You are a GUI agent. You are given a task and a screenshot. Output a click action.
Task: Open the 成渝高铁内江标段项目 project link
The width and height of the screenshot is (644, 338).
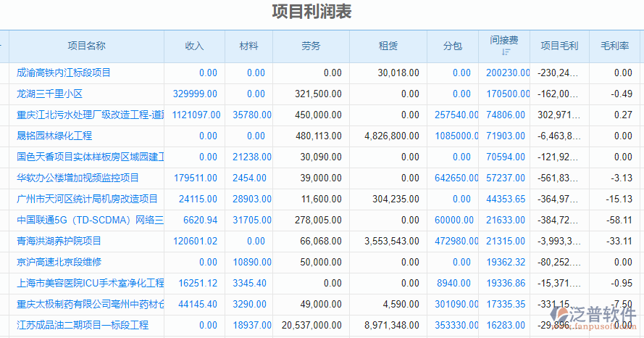point(64,73)
